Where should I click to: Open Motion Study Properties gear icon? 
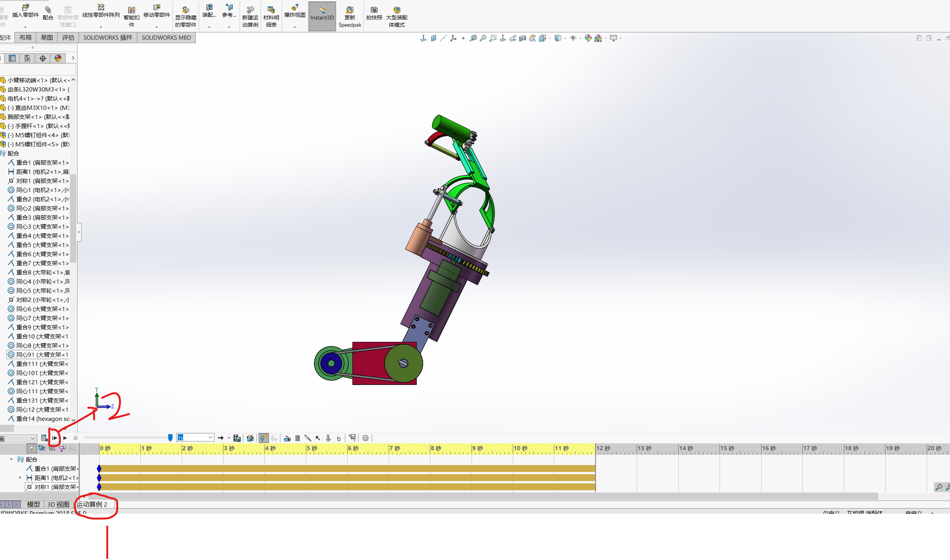(365, 438)
